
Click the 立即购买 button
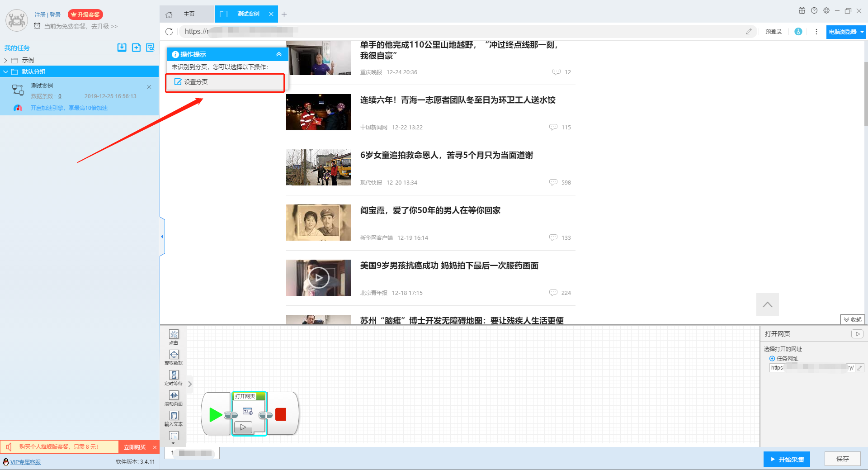(x=135, y=447)
